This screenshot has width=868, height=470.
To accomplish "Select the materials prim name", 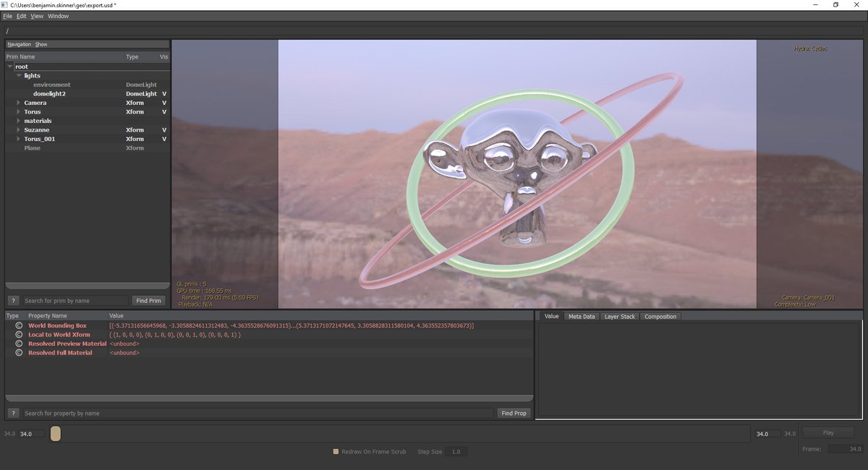I will click(x=38, y=121).
